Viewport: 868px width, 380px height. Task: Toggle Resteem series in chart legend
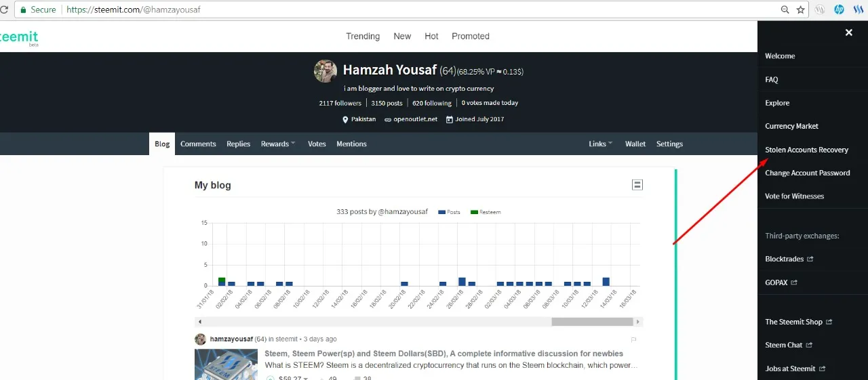(486, 212)
